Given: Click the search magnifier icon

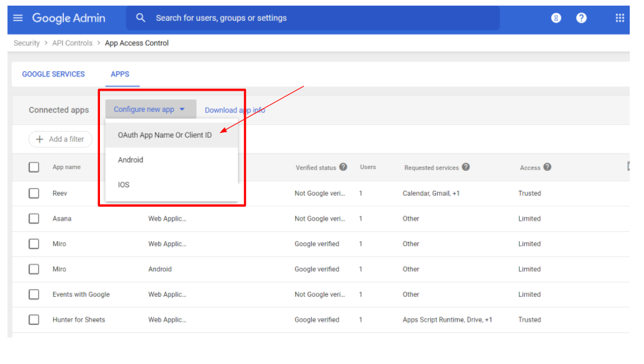Looking at the screenshot, I should point(140,17).
